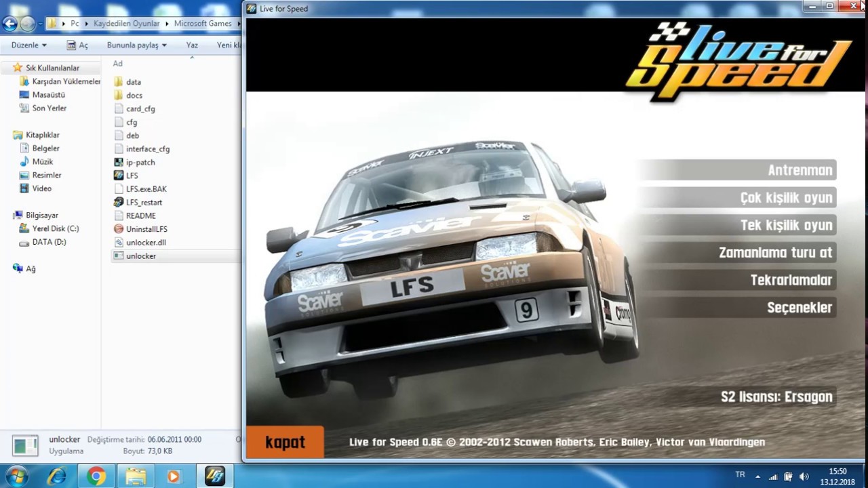
Task: Click the orange kapat button
Action: [x=285, y=442]
